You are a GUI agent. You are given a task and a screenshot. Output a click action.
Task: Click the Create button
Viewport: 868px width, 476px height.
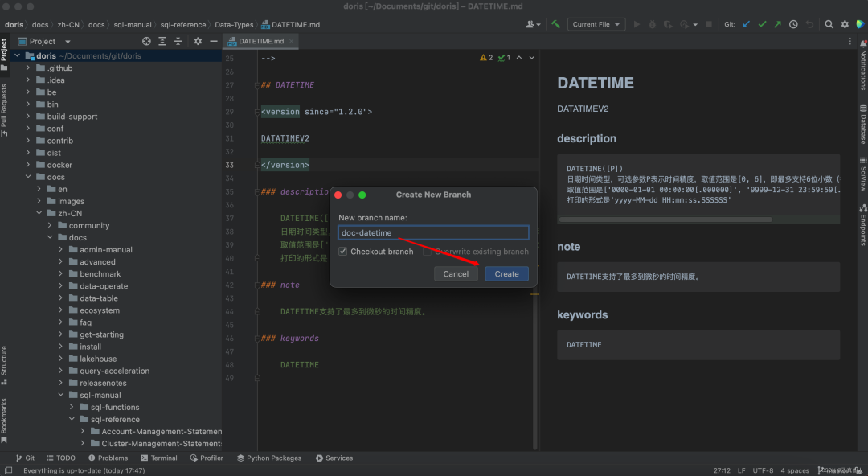(506, 274)
